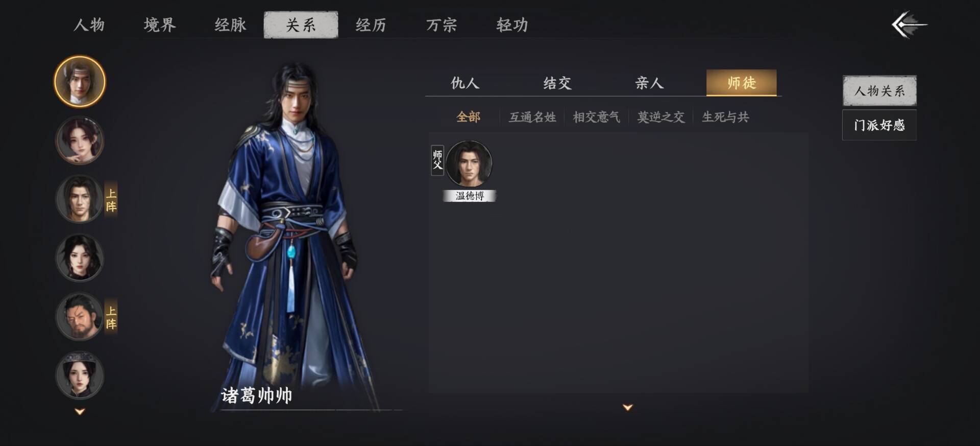
Task: Open master 温德博 portrait
Action: tap(469, 163)
